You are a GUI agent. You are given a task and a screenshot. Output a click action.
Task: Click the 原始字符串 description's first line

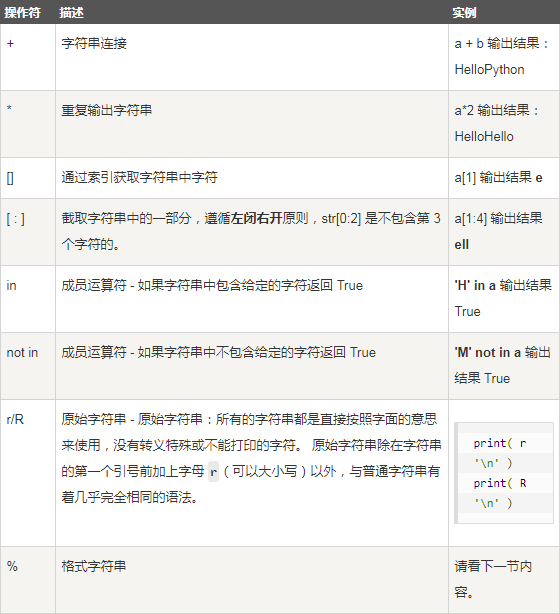(249, 419)
